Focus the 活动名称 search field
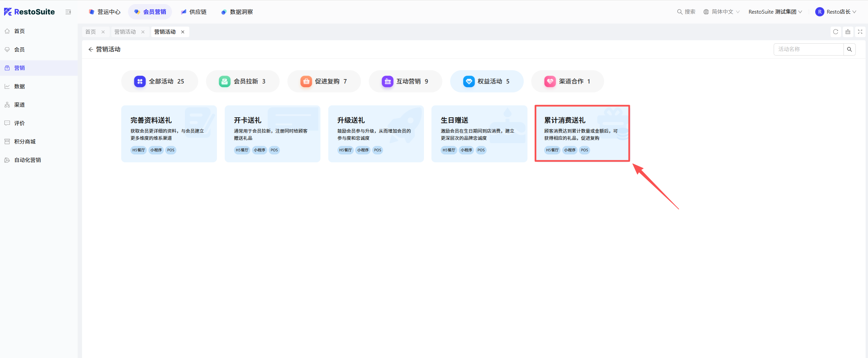This screenshot has width=868, height=358. click(x=809, y=49)
